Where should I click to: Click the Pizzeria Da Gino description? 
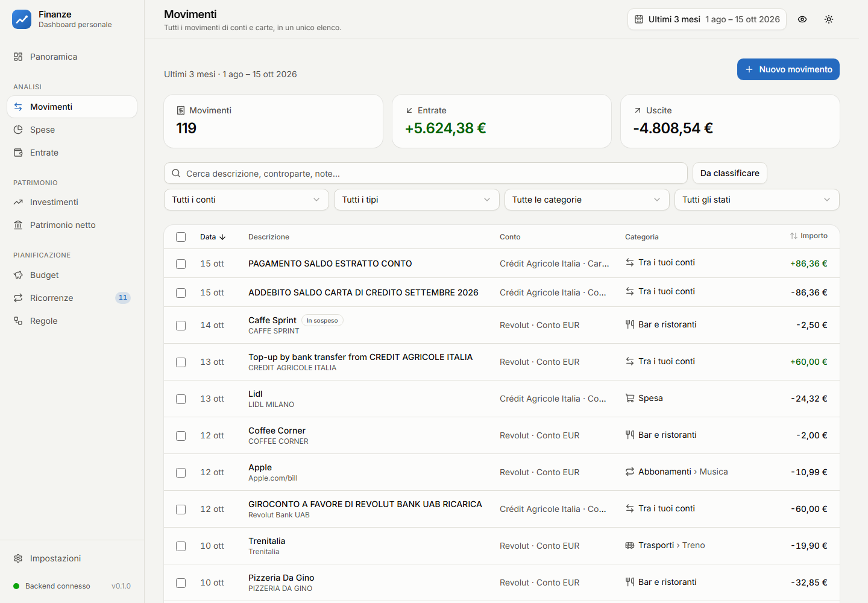point(281,578)
